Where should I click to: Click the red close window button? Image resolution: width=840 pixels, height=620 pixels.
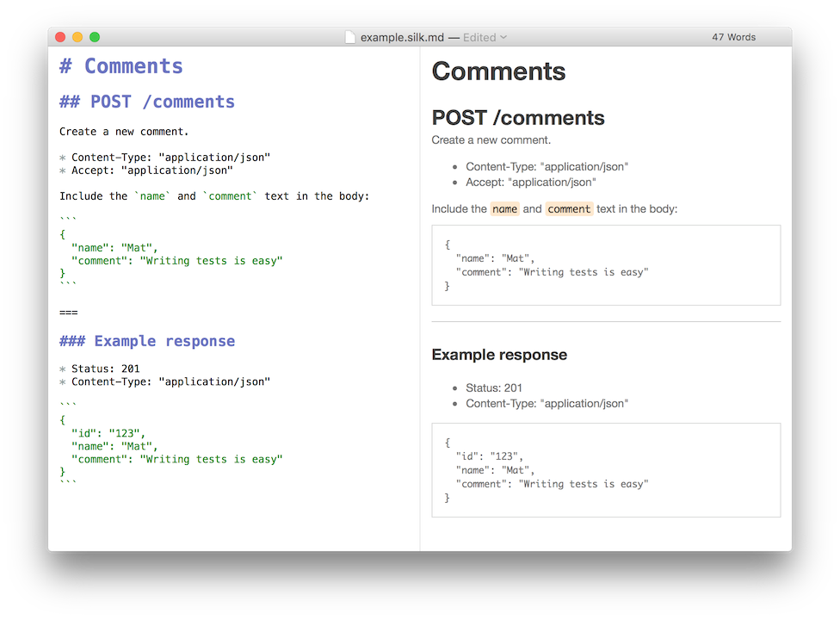click(x=60, y=37)
